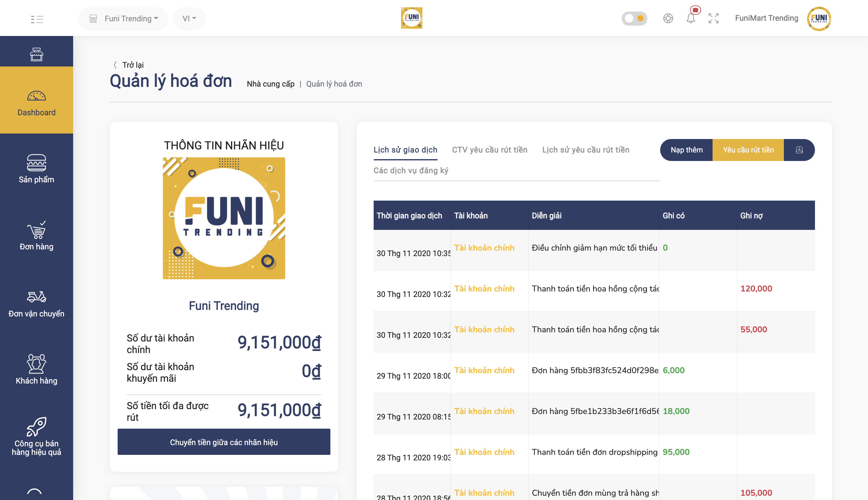
Task: Select the Đơn hàng 5fbe1b233b3e6f1f6d5 entry
Action: (596, 411)
